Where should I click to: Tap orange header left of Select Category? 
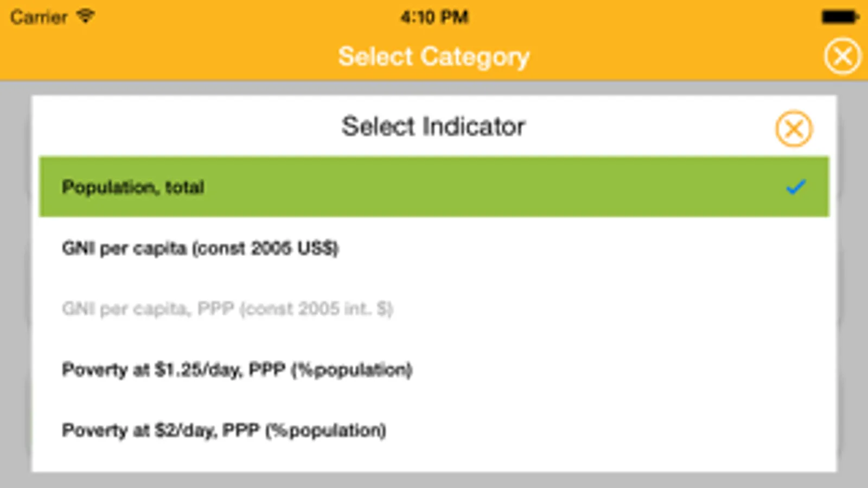(163, 57)
